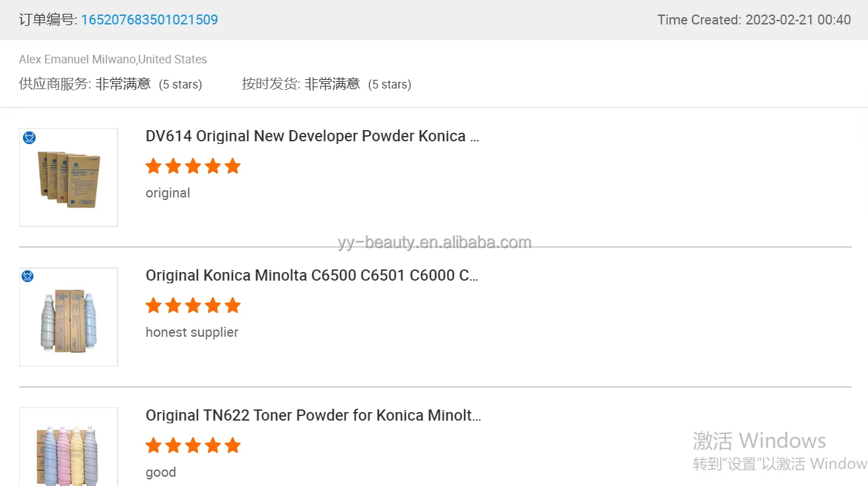Click the blue badge on DV614 thumbnail
The image size is (868, 486).
(28, 137)
